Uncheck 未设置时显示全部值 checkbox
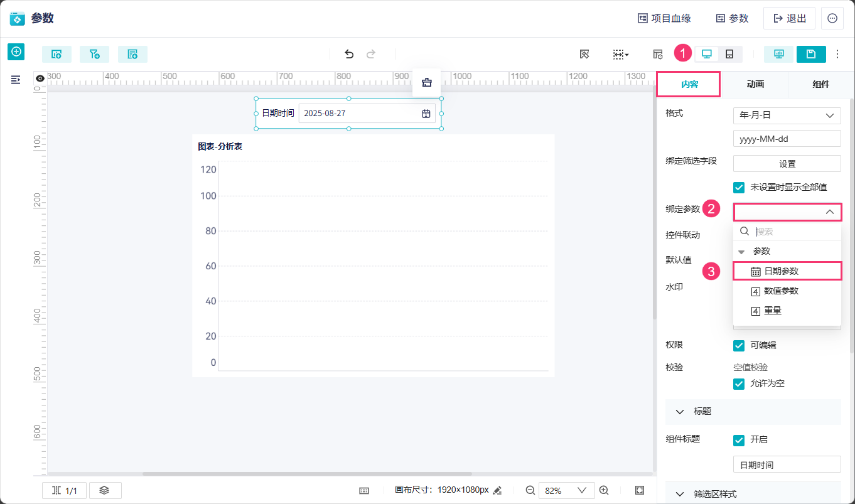The width and height of the screenshot is (855, 504). pyautogui.click(x=739, y=187)
